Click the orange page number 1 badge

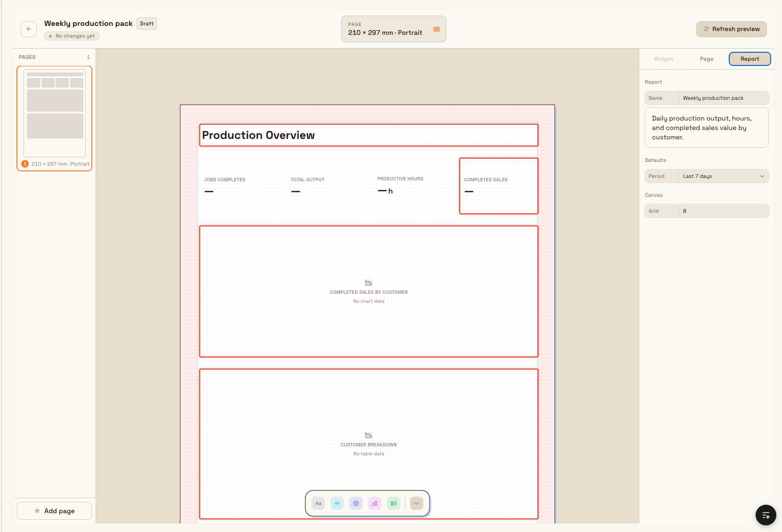click(25, 164)
